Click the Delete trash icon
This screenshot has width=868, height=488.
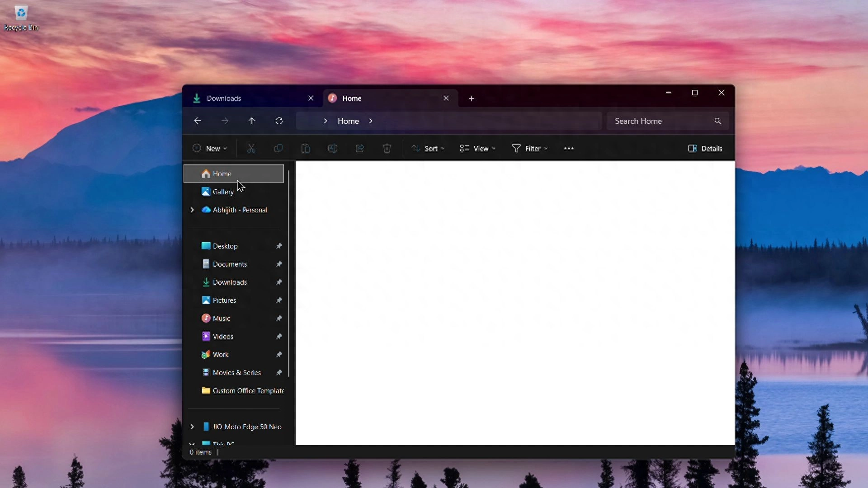pyautogui.click(x=387, y=148)
